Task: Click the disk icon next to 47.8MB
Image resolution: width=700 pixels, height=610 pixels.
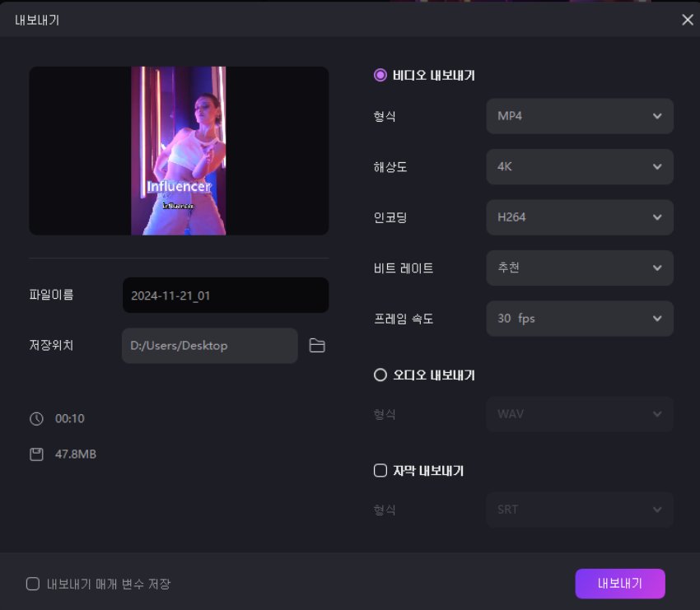Action: pos(36,454)
